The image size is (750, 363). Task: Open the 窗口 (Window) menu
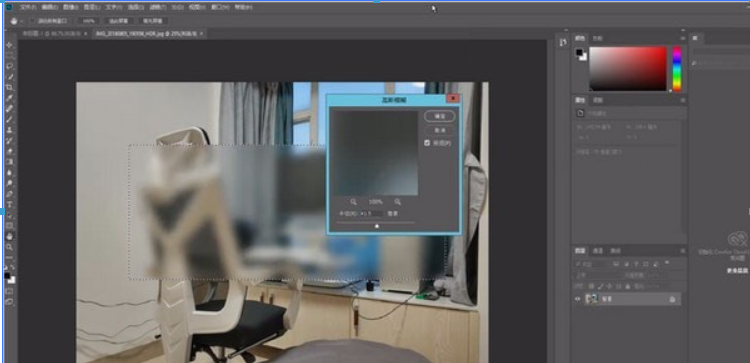[x=221, y=8]
